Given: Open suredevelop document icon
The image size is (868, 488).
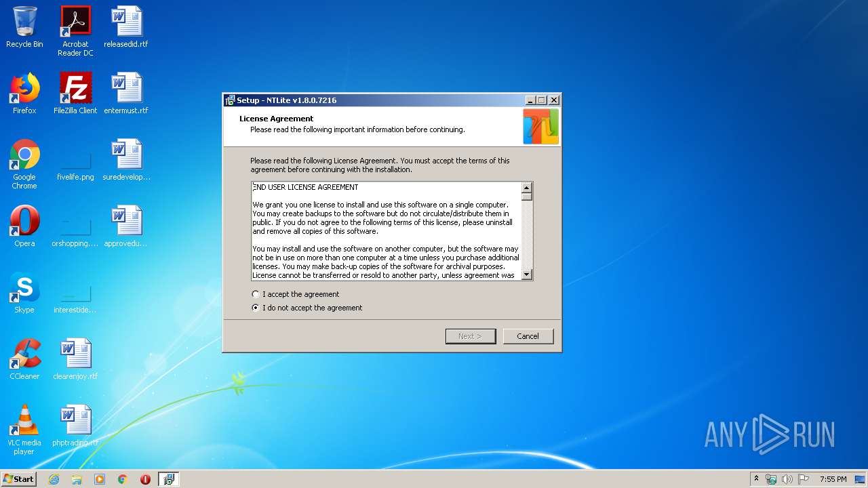Looking at the screenshot, I should [x=126, y=160].
